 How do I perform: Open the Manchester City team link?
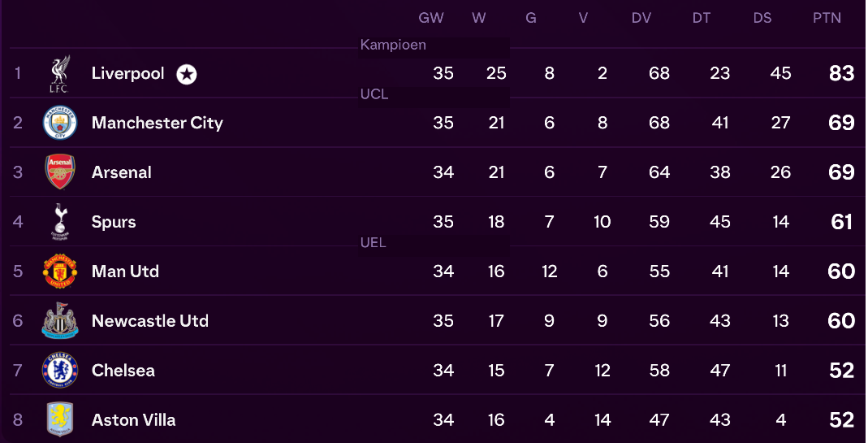(157, 124)
